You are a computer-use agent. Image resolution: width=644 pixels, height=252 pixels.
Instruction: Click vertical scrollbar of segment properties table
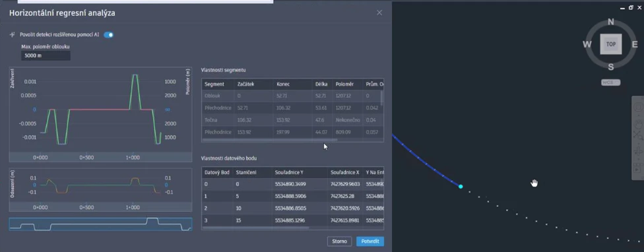click(x=382, y=98)
